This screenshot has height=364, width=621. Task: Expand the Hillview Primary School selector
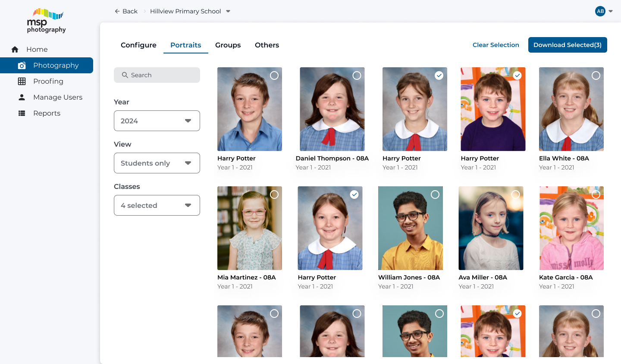pyautogui.click(x=228, y=11)
